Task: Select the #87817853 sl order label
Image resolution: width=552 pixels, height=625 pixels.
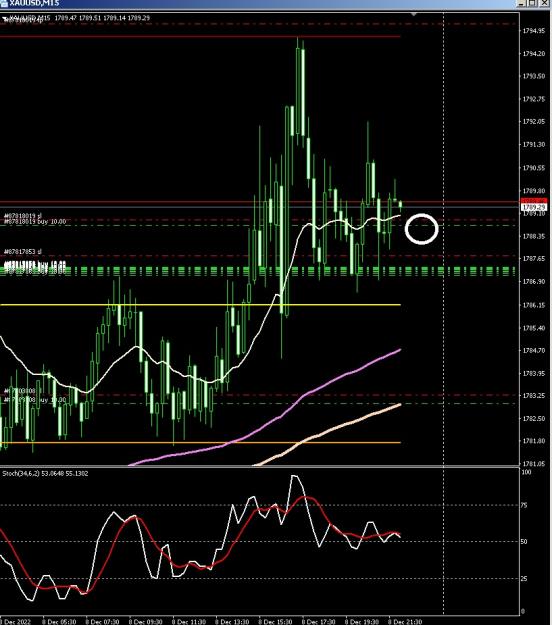Action: pyautogui.click(x=23, y=252)
